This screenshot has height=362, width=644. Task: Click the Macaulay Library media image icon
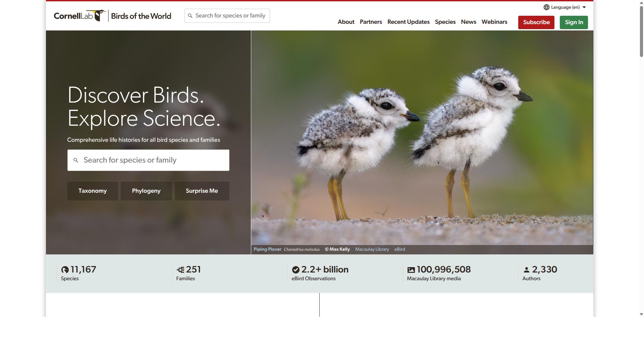[x=411, y=270]
